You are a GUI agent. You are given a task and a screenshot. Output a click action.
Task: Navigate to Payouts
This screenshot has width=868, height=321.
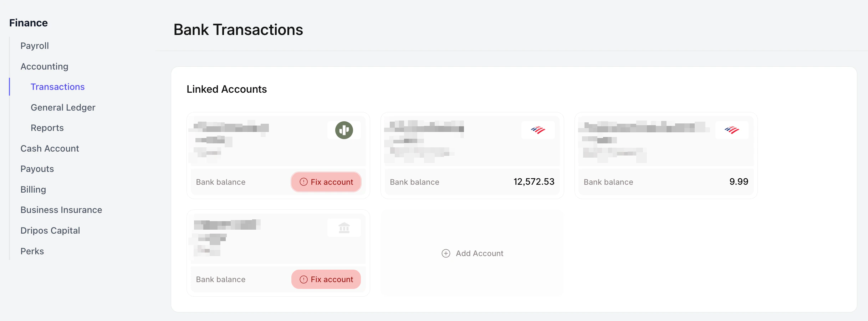tap(37, 169)
